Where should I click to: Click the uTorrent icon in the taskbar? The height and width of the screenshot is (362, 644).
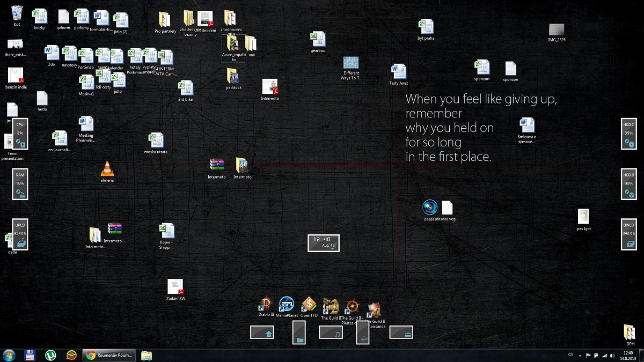coord(50,355)
